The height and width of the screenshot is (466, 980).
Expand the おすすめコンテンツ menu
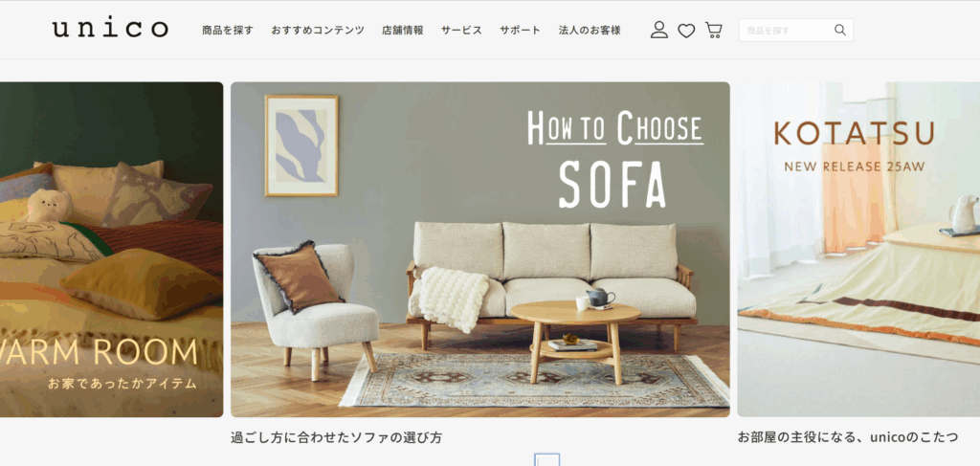coord(318,30)
